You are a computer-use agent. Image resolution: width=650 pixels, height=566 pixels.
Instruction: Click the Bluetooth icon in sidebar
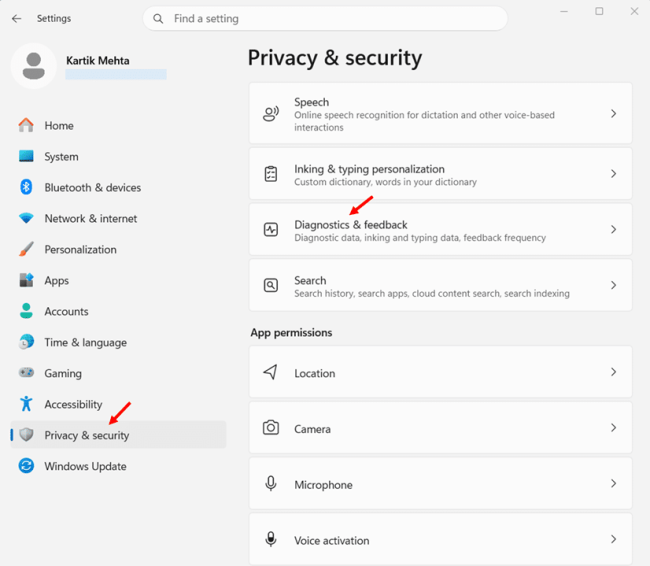pos(26,187)
